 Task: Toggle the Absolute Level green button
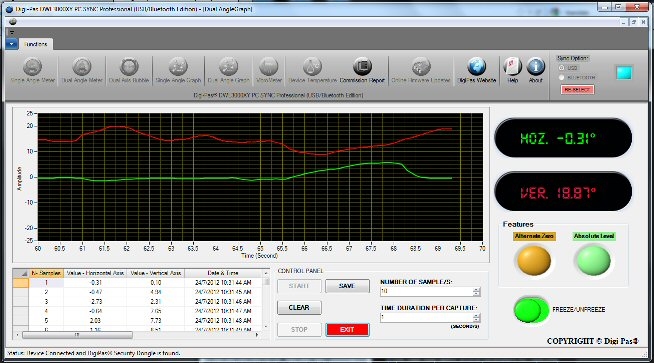(x=593, y=260)
